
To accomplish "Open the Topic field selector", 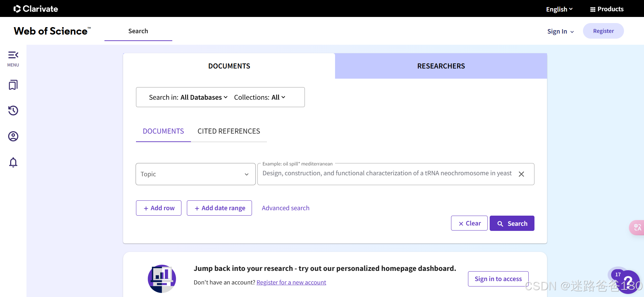I will pos(196,174).
